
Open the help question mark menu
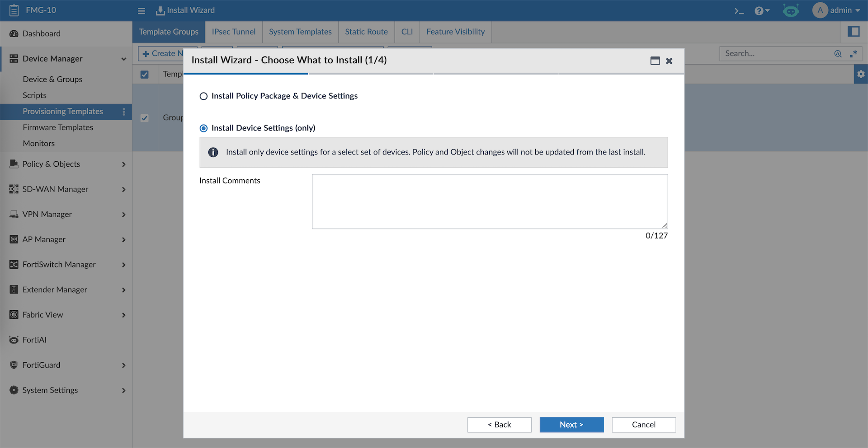pos(761,11)
